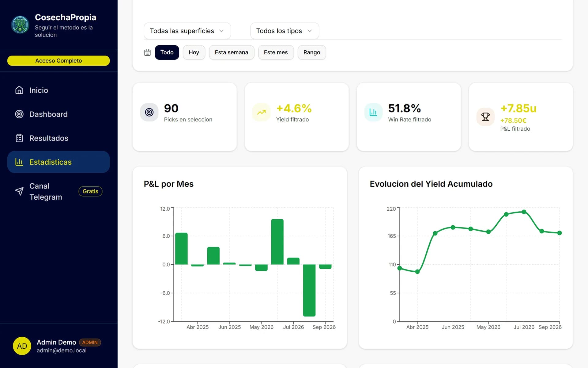Click the Estadisticas bar chart icon
588x368 pixels.
pyautogui.click(x=19, y=162)
